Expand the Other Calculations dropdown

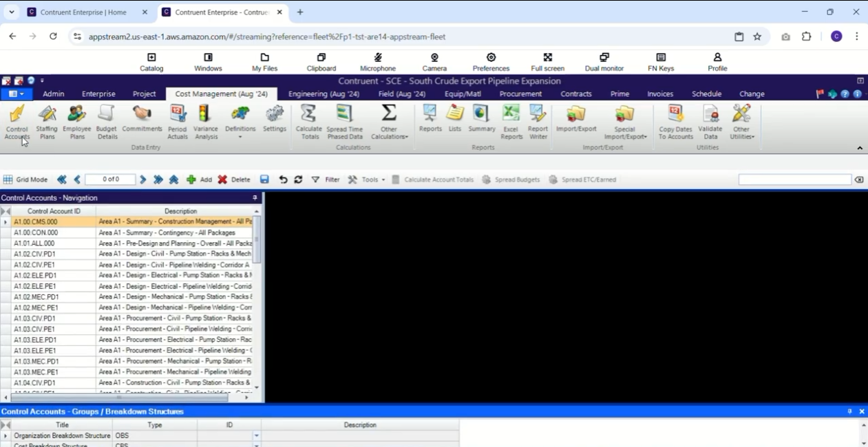tap(389, 122)
